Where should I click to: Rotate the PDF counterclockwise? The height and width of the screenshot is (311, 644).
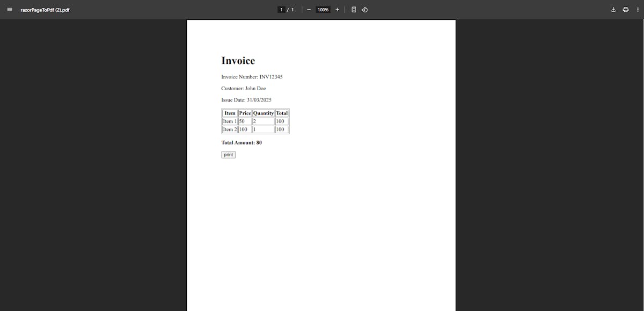[365, 10]
